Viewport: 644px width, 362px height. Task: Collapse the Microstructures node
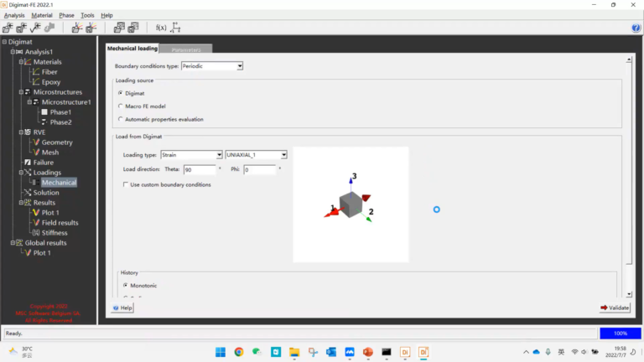21,92
